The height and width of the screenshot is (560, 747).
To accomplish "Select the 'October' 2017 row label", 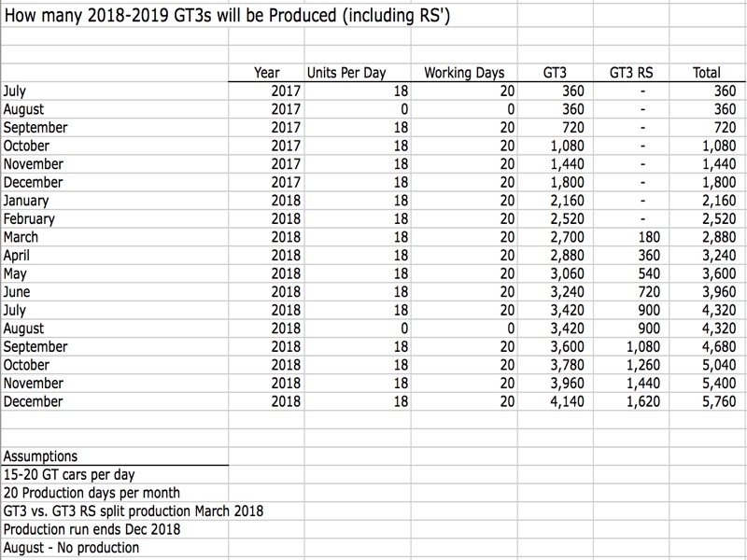I will tap(26, 146).
